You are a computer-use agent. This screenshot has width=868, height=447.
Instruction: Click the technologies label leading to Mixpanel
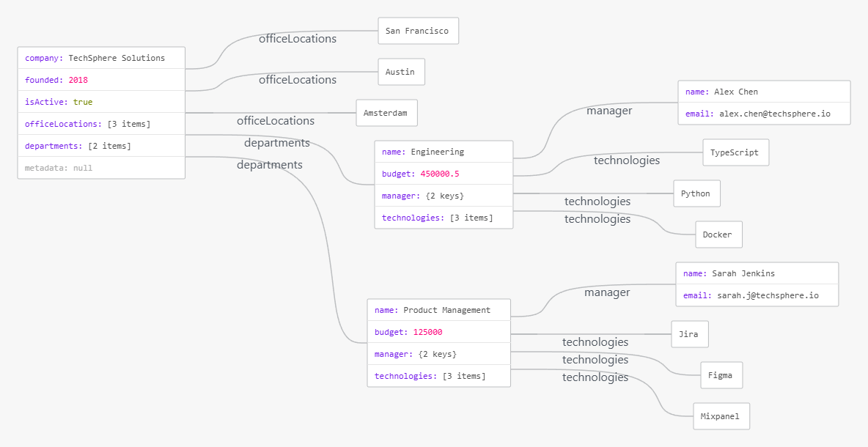pos(595,377)
